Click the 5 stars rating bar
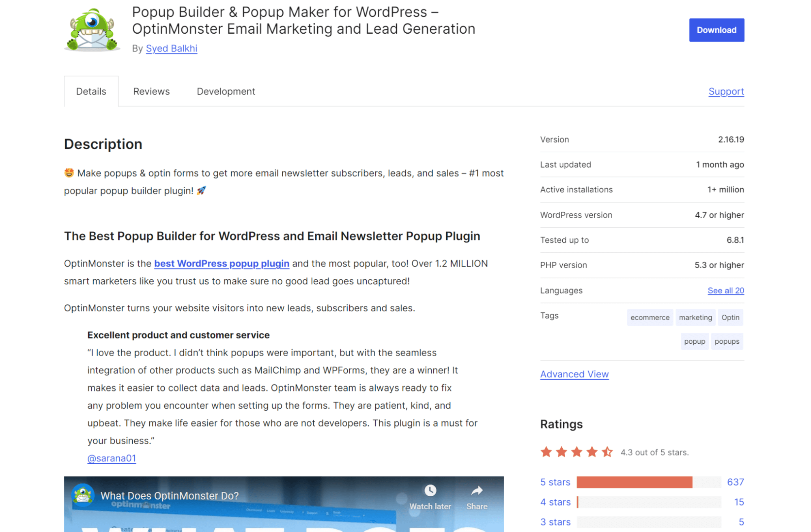Screen dimensions: 811x532 [649, 482]
